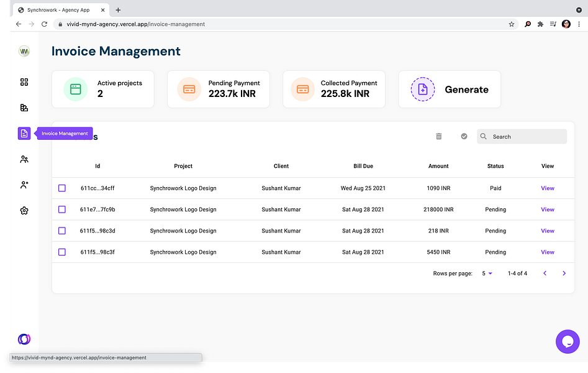The height and width of the screenshot is (373, 588).
Task: Click the trash delete icon above table
Action: click(439, 136)
